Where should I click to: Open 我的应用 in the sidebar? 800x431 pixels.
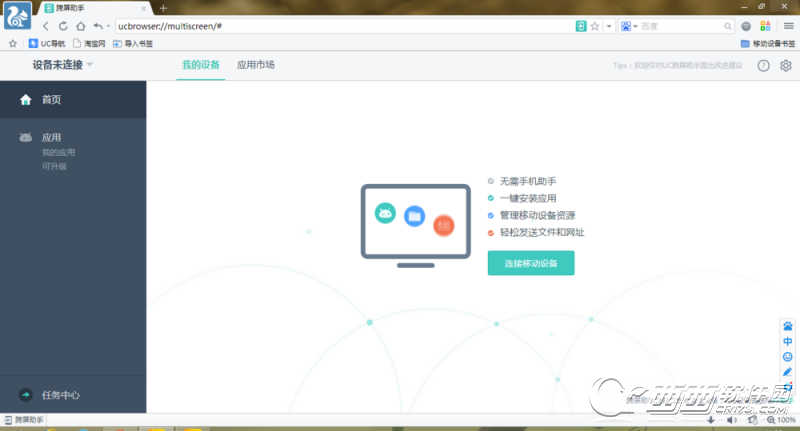[x=58, y=153]
